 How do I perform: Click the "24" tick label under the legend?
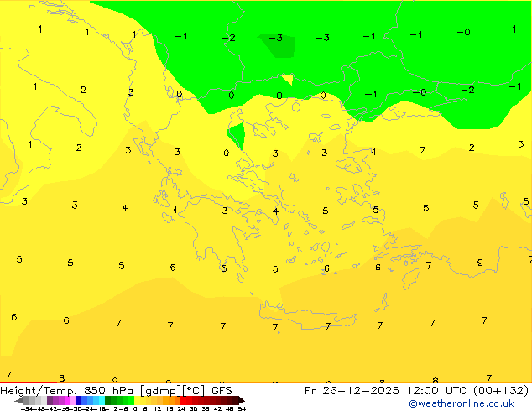[181, 408]
